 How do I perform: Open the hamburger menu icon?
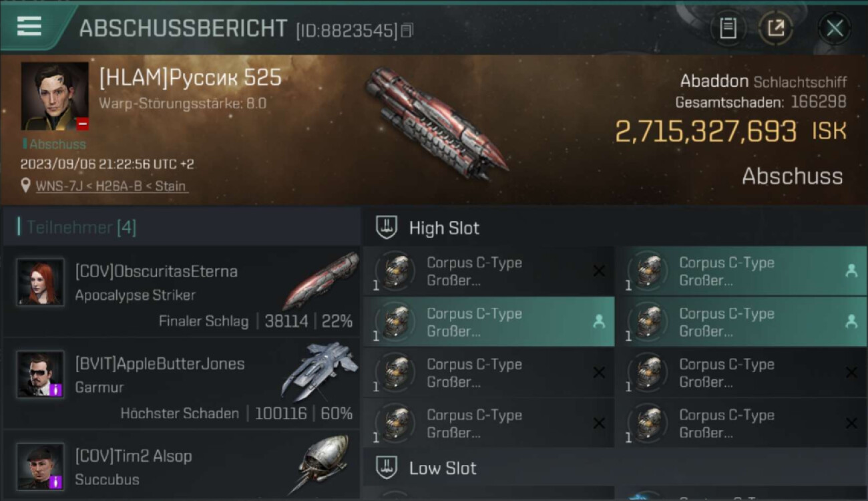coord(29,27)
